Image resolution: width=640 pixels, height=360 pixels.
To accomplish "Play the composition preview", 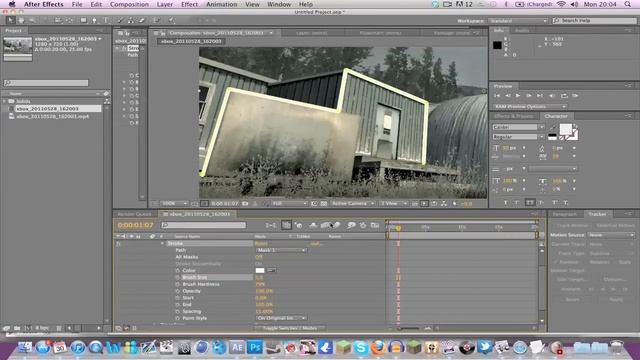I will [x=518, y=96].
